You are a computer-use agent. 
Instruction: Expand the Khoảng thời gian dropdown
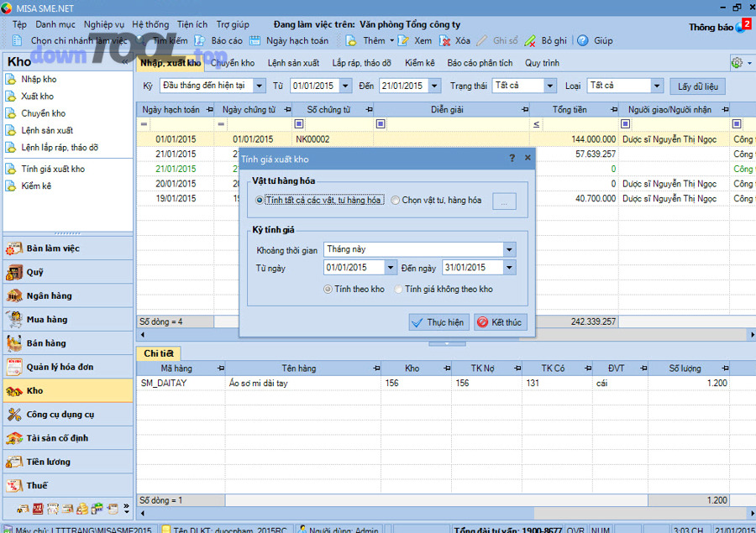click(509, 249)
